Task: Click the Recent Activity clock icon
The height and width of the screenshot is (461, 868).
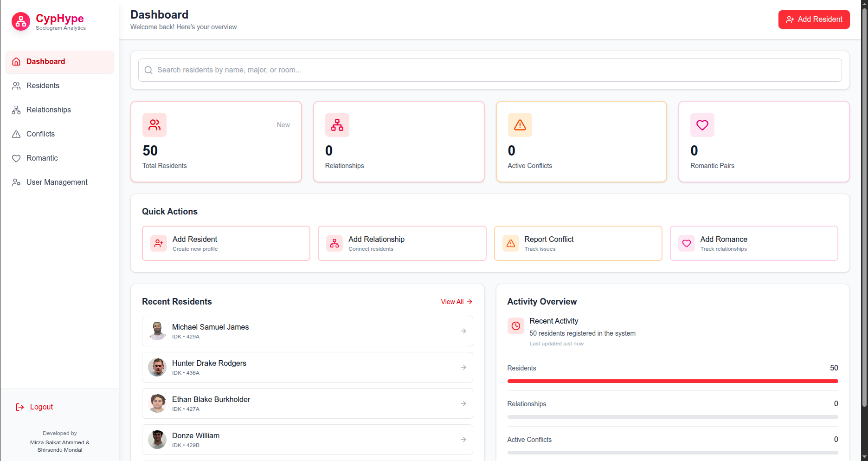Action: [516, 326]
